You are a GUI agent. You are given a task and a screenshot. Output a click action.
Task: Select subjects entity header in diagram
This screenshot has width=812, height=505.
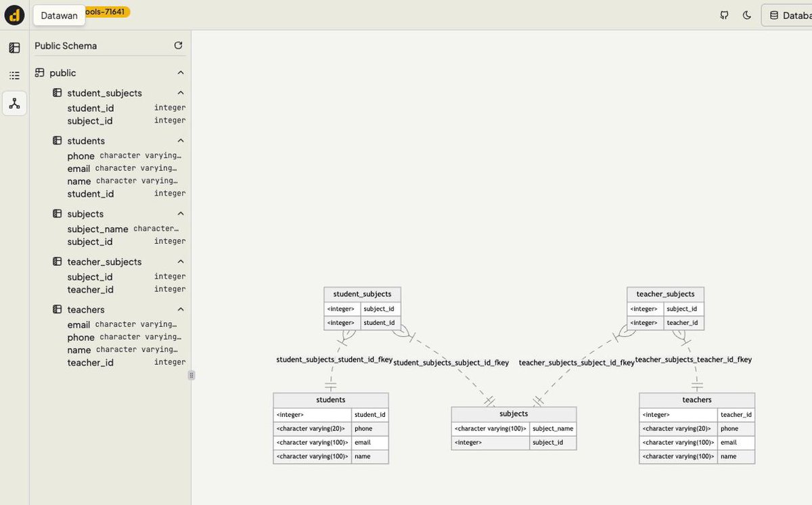tap(514, 414)
